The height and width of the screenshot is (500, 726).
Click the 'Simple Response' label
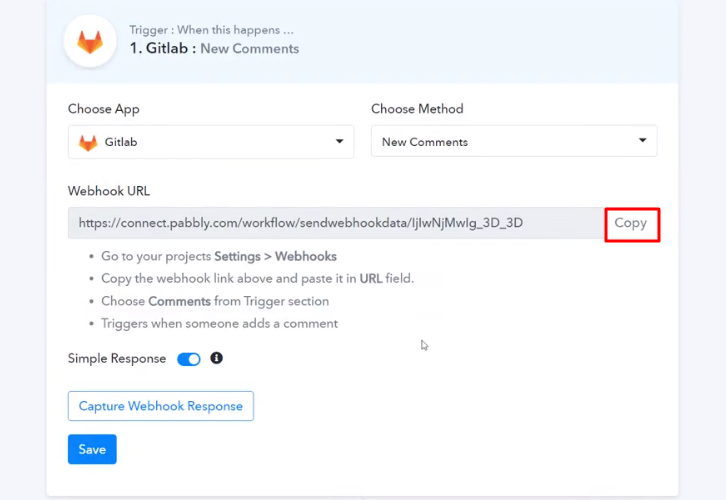click(117, 359)
